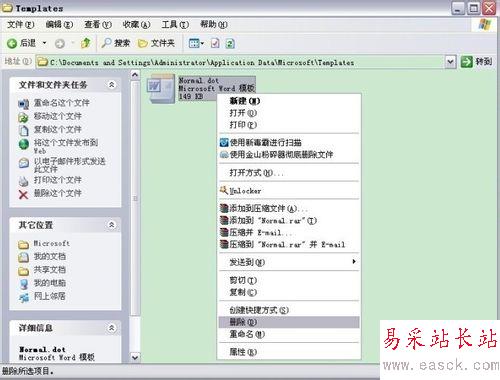Choose 新建(N) in context menu

pyautogui.click(x=289, y=101)
